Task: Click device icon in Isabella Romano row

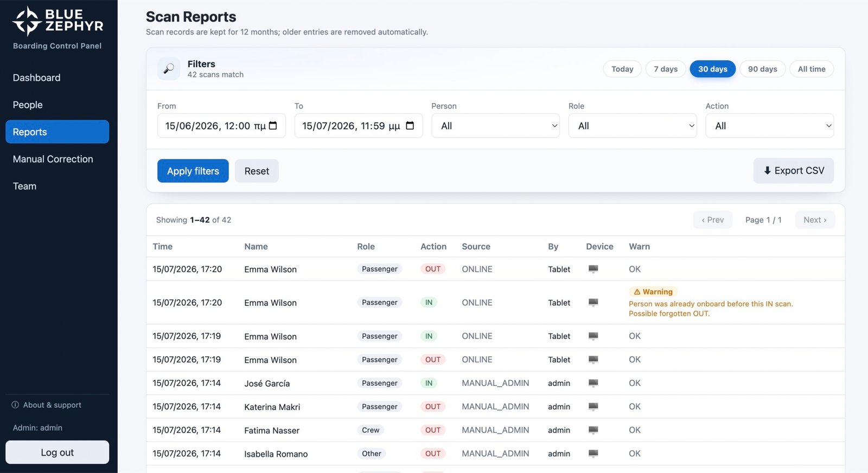Action: click(593, 453)
